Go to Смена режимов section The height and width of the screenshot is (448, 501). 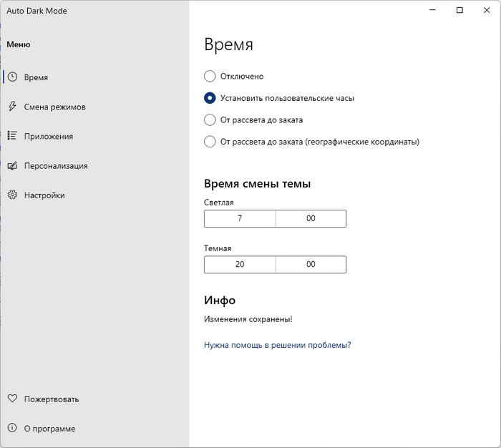(95, 107)
